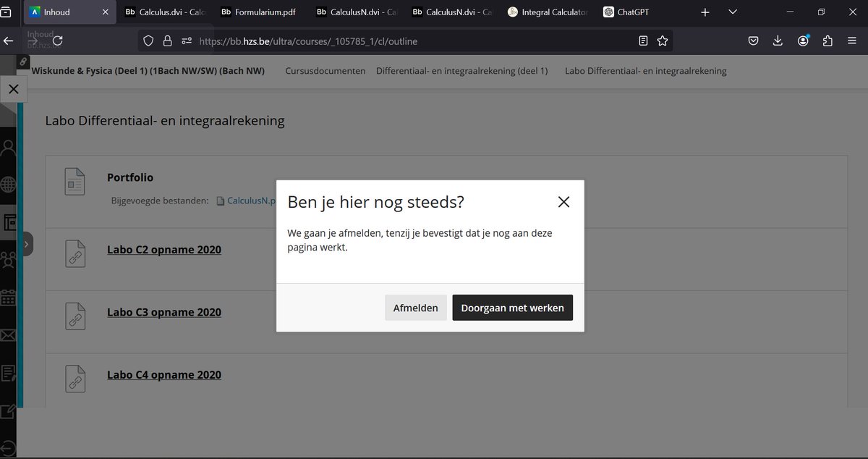
Task: Open the extensions puzzle icon
Action: tap(827, 41)
